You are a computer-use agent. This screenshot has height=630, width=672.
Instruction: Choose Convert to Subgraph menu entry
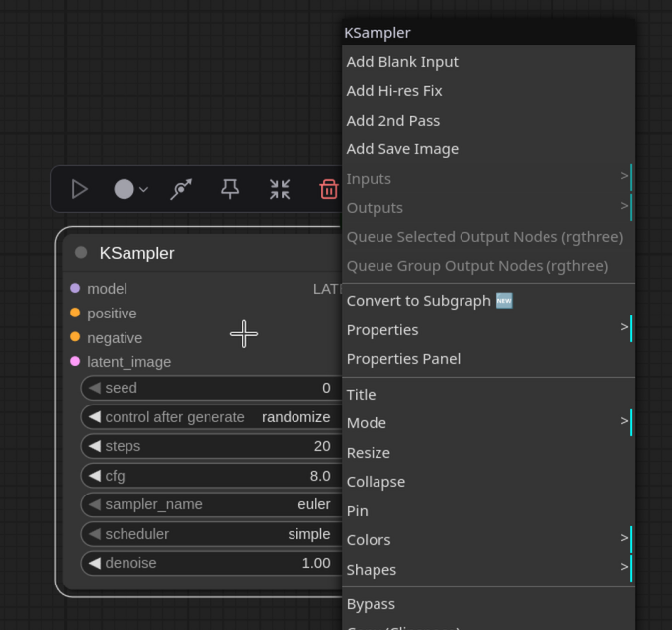click(488, 301)
